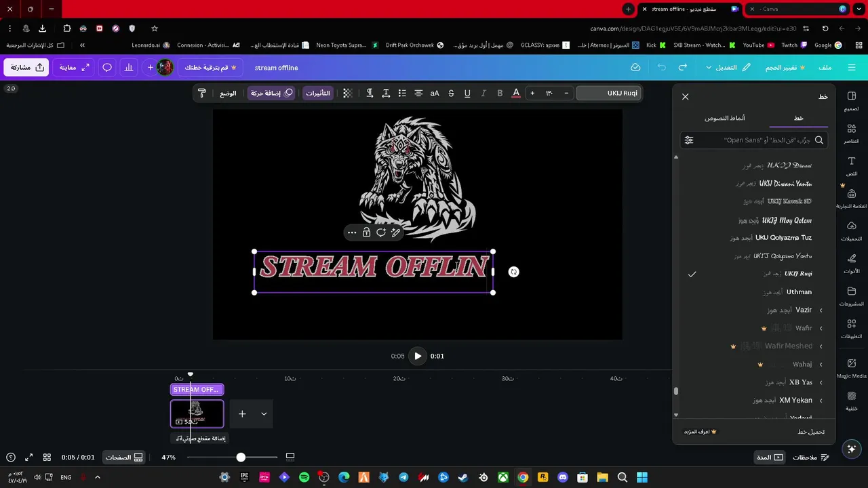Open the grid view icon
The height and width of the screenshot is (488, 868).
[47, 457]
